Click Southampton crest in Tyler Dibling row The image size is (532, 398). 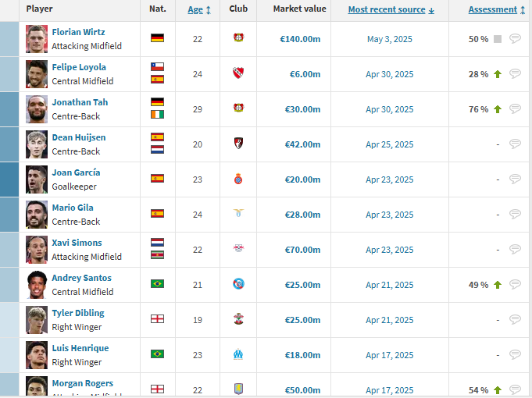(x=238, y=319)
